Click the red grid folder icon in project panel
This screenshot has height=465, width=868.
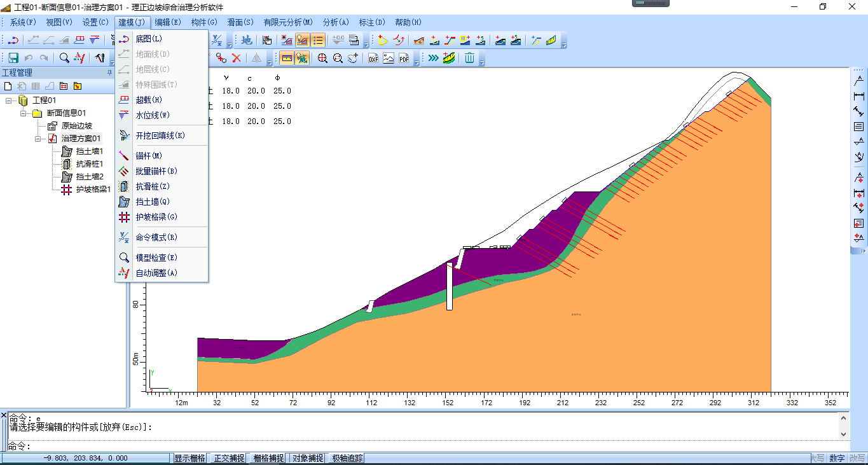coord(64,86)
